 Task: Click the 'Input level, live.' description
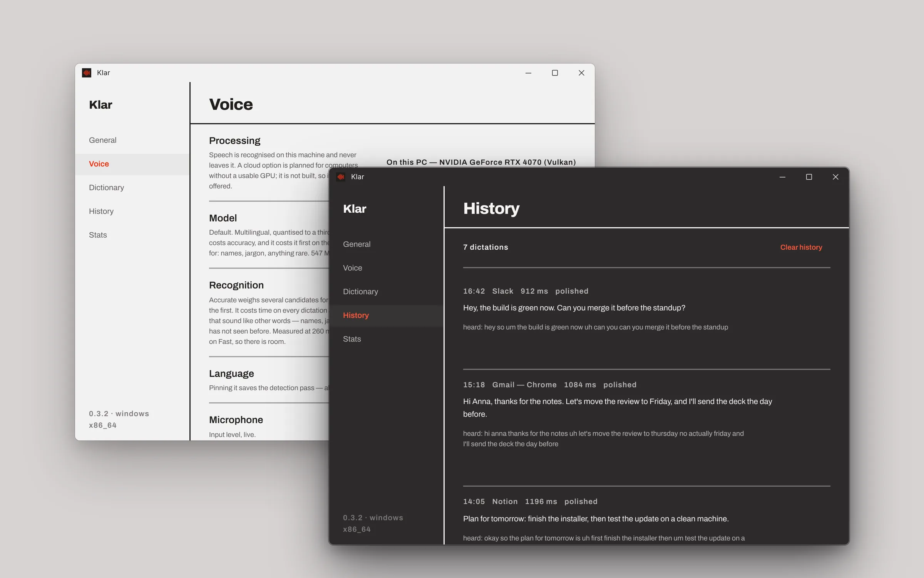tap(232, 435)
